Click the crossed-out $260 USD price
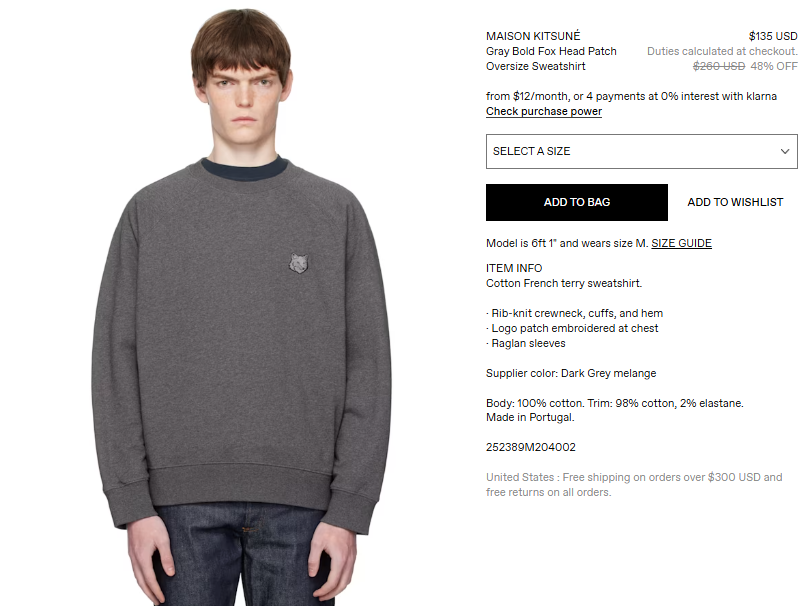The width and height of the screenshot is (806, 606). point(719,66)
